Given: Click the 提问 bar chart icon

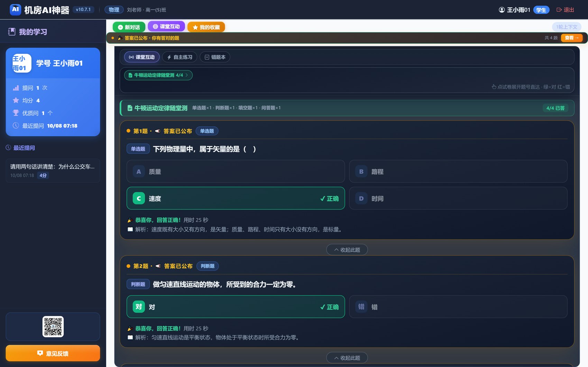Looking at the screenshot, I should (16, 88).
